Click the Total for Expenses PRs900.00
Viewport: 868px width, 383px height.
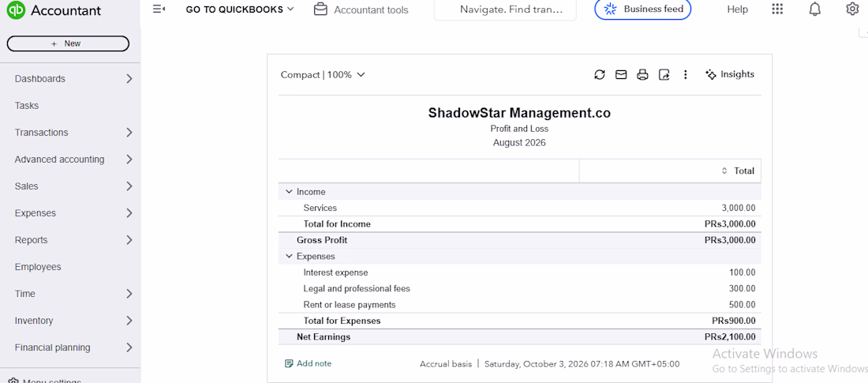[734, 321]
